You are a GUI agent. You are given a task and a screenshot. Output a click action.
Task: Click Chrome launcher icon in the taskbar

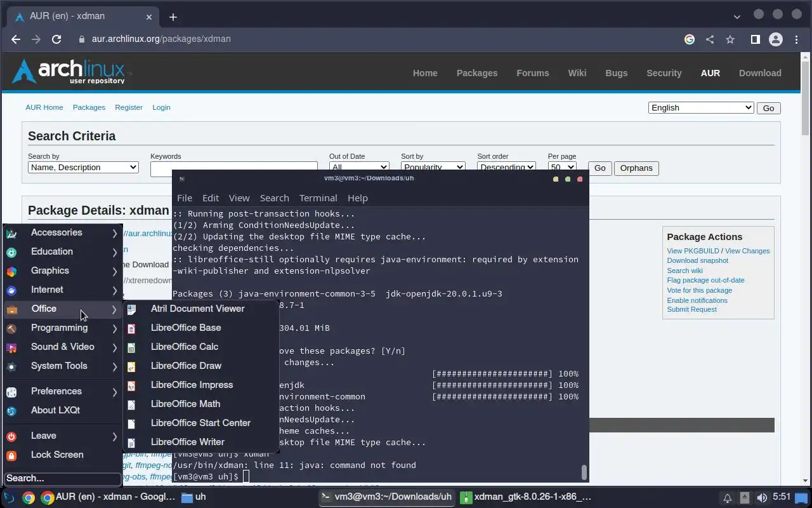[28, 497]
